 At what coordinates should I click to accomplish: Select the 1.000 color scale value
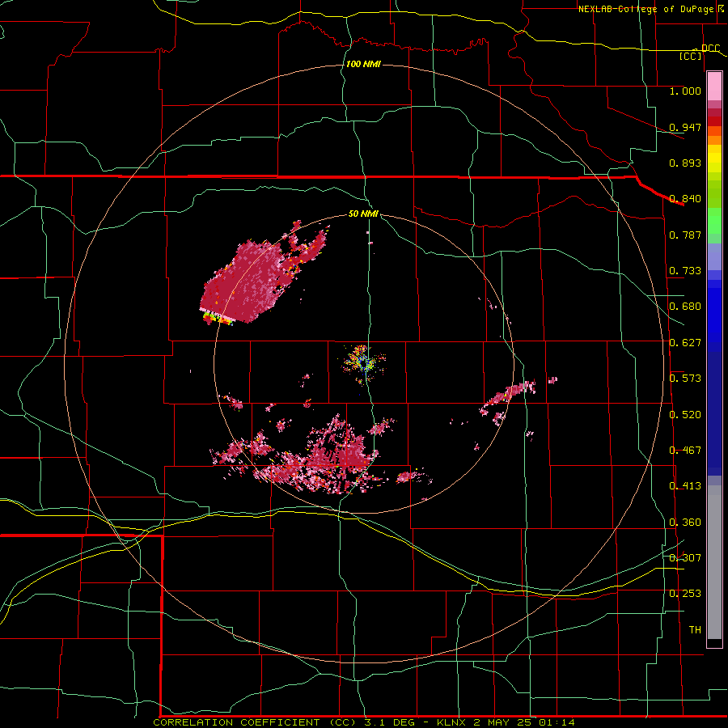point(685,91)
